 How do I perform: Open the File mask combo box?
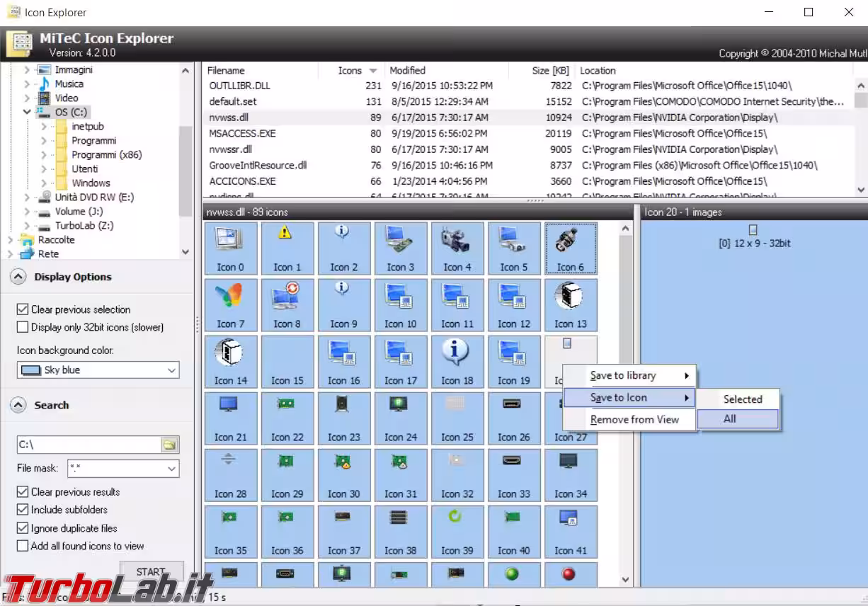pos(122,469)
